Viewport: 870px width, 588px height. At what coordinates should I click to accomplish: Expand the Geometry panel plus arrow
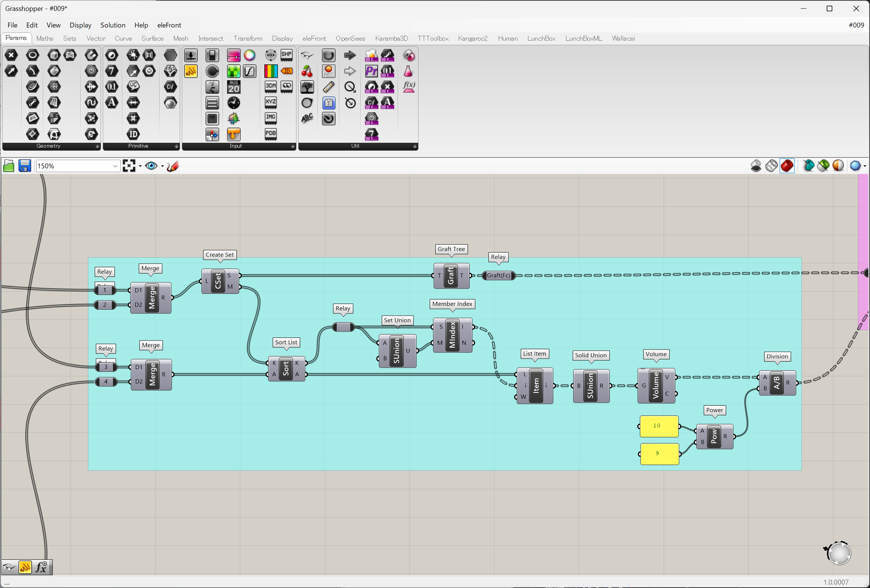pos(97,146)
